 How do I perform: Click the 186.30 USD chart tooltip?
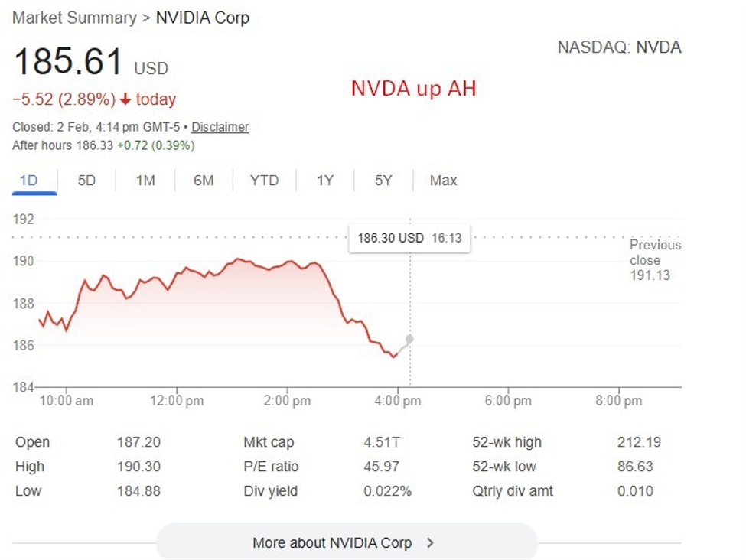[x=409, y=238]
